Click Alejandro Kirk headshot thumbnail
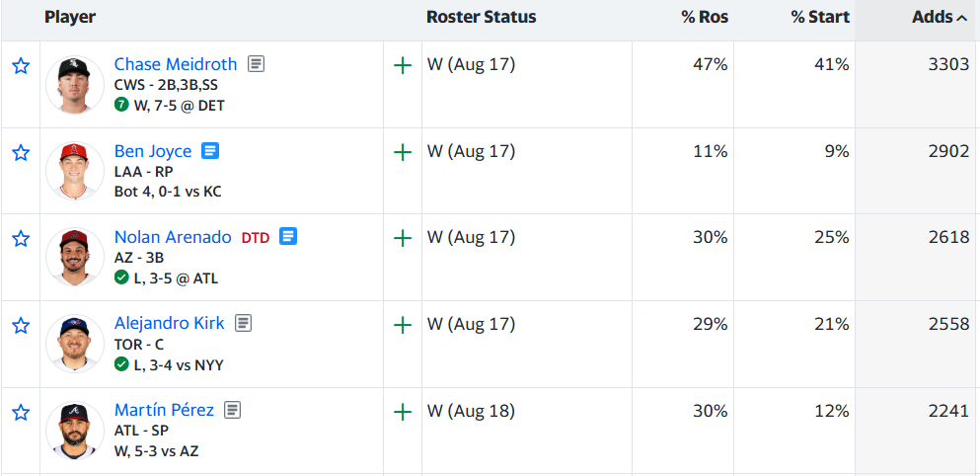This screenshot has height=476, width=980. coord(75,344)
